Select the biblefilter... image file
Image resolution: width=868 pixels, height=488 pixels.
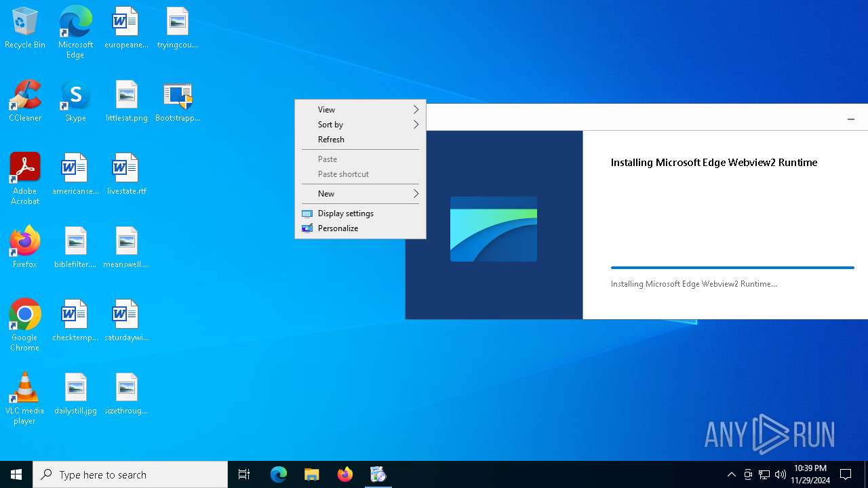[75, 248]
